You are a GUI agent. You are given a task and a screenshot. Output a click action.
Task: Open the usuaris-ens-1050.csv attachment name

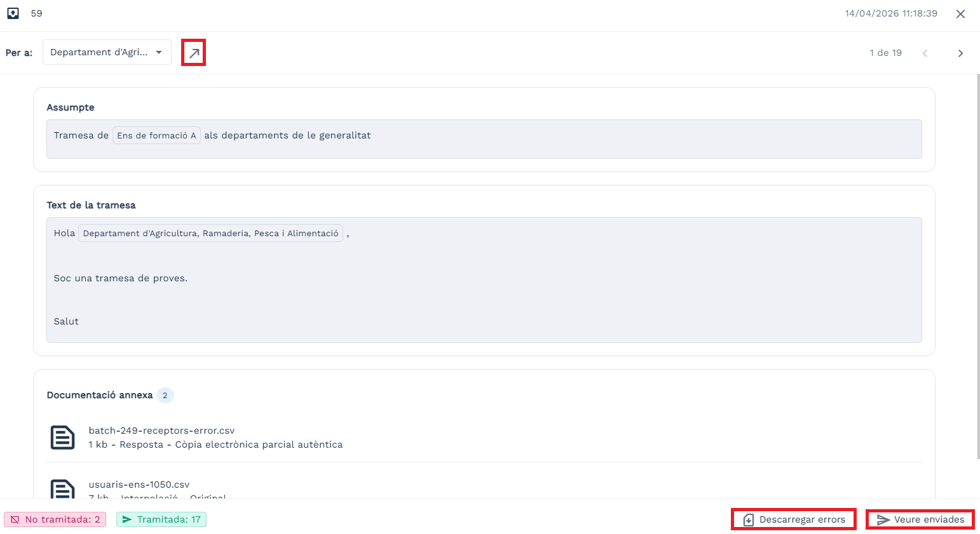[x=139, y=484]
